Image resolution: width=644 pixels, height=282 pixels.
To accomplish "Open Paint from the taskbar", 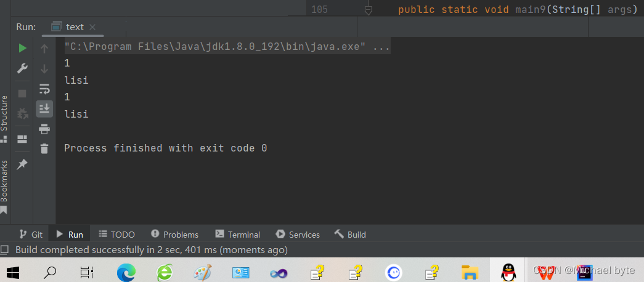I will pyautogui.click(x=203, y=272).
